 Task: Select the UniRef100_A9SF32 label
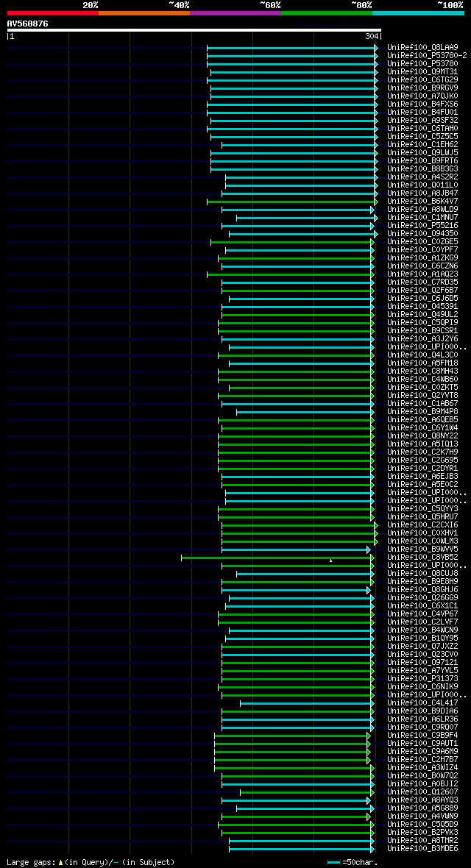tap(422, 120)
